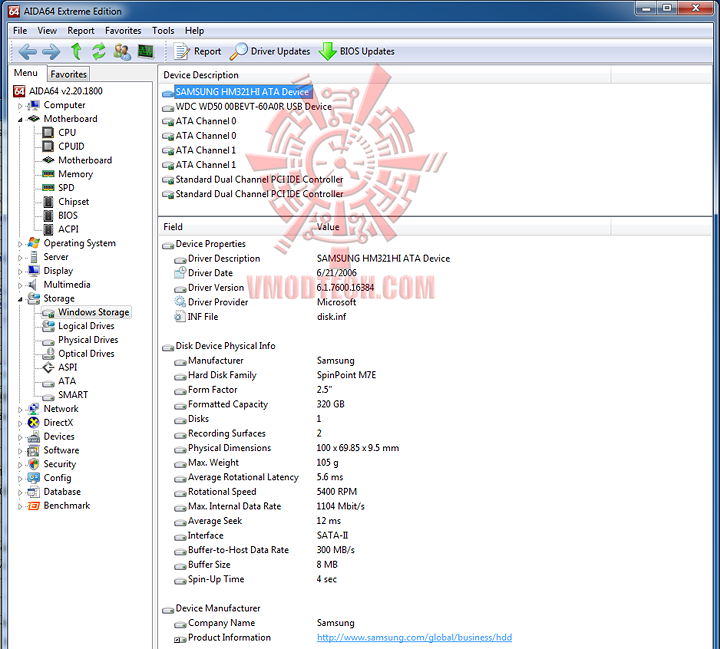This screenshot has height=649, width=720.
Task: Open the Favorites menu
Action: point(123,31)
